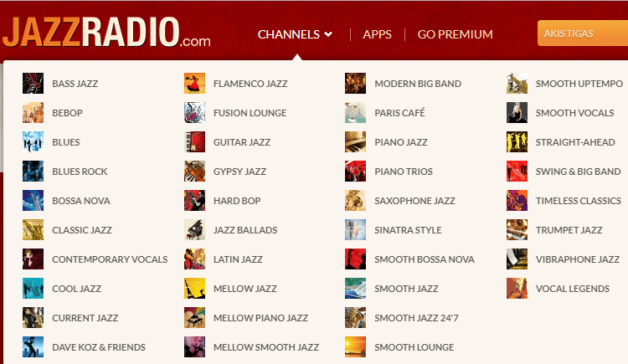Choose the Classic Jazz saxophone icon
The width and height of the screenshot is (628, 364).
coord(33,229)
